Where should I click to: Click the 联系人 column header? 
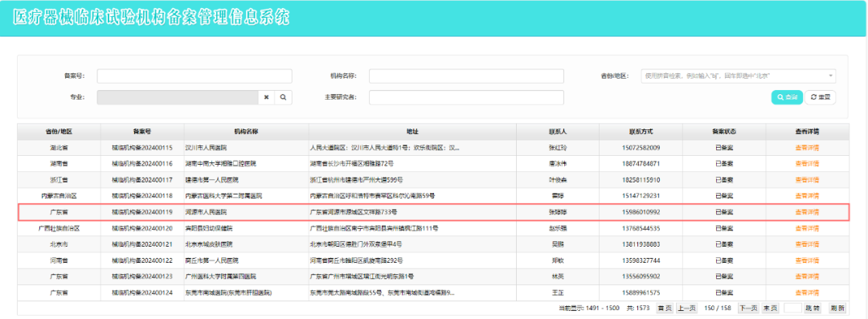point(558,132)
